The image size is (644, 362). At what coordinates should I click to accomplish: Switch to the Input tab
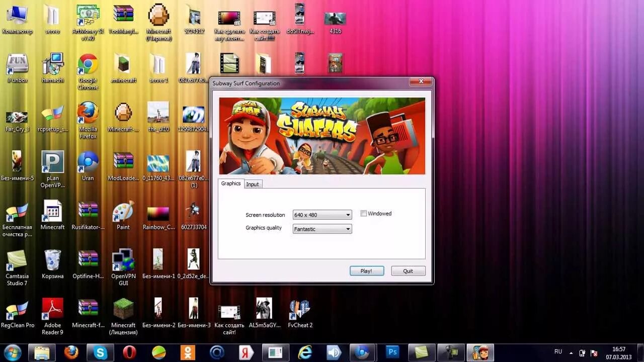pos(253,185)
